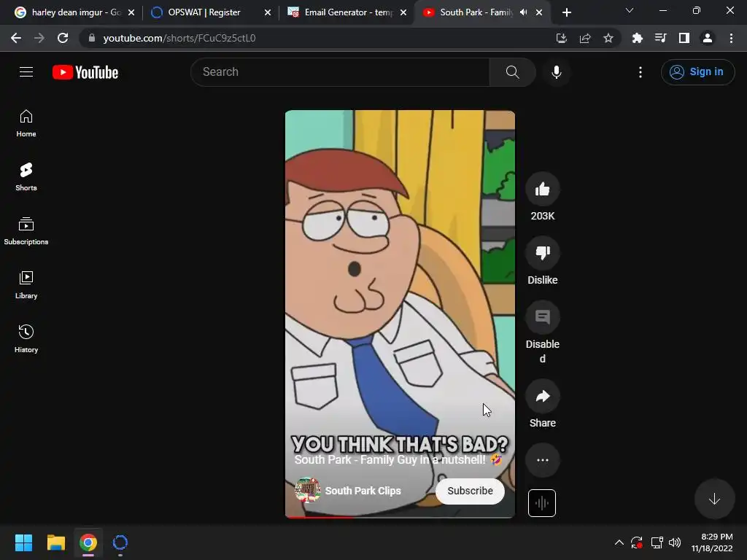
Task: Open tab search dropdown chevron
Action: click(630, 10)
